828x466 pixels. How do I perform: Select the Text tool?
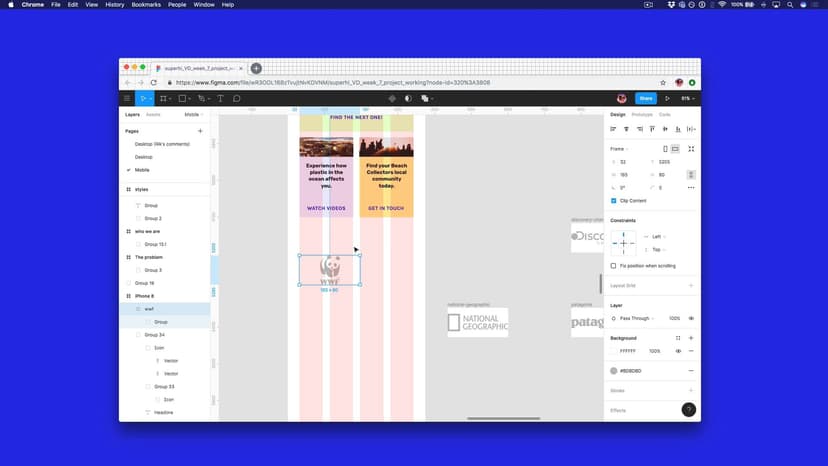(x=220, y=98)
